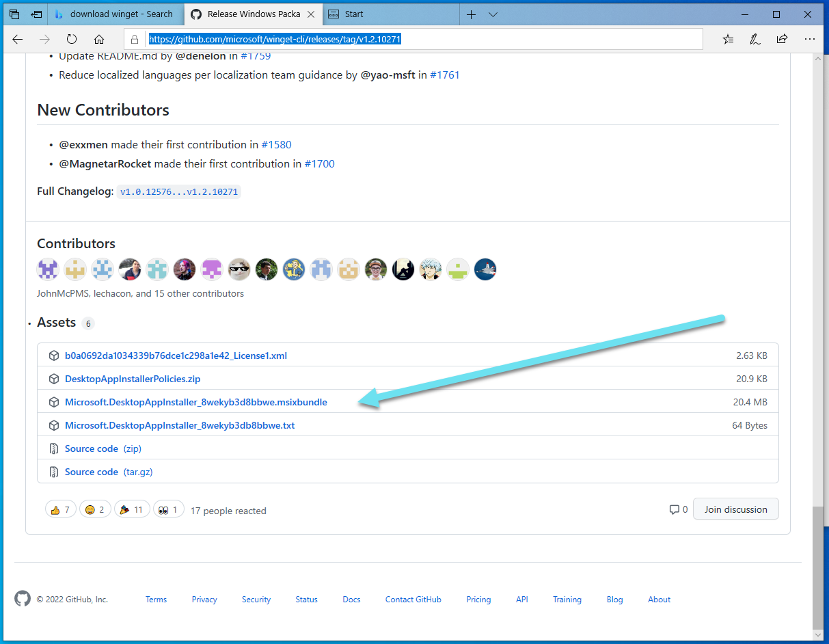The image size is (829, 644).
Task: Open DesktopAppInstallerPolicies.zip asset
Action: [133, 379]
